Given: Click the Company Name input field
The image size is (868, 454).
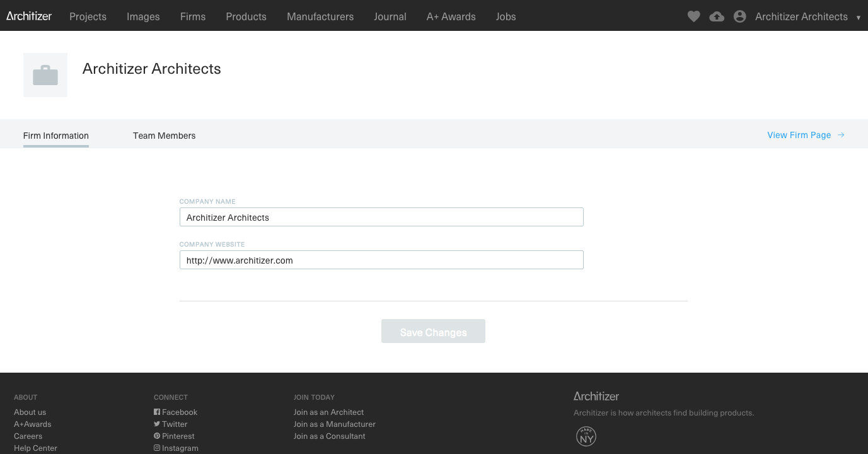Looking at the screenshot, I should 381,217.
